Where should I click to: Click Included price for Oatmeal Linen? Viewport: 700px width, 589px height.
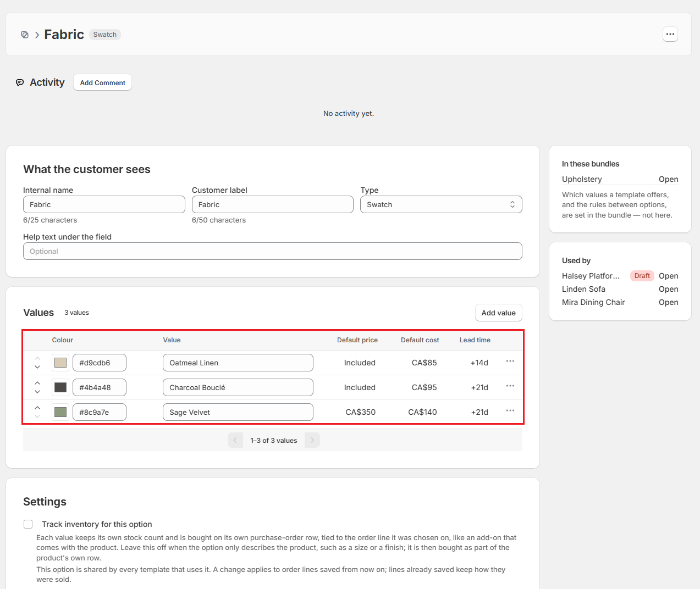pos(360,363)
